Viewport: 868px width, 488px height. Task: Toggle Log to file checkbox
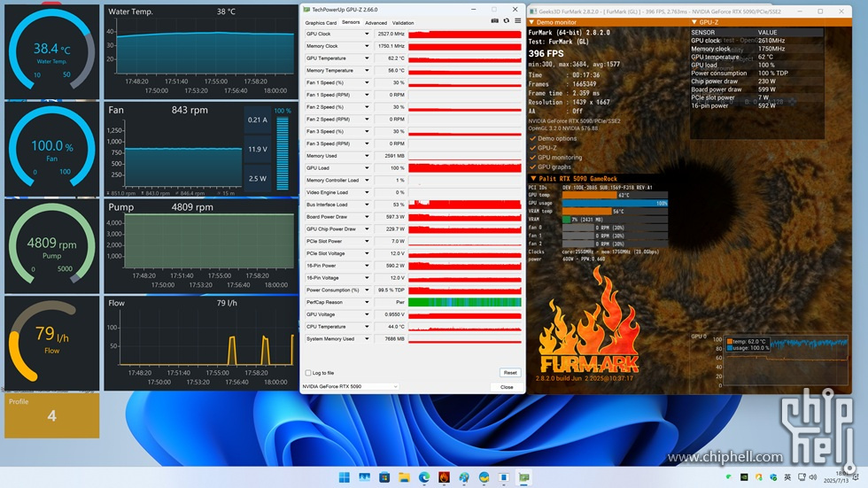click(x=308, y=373)
